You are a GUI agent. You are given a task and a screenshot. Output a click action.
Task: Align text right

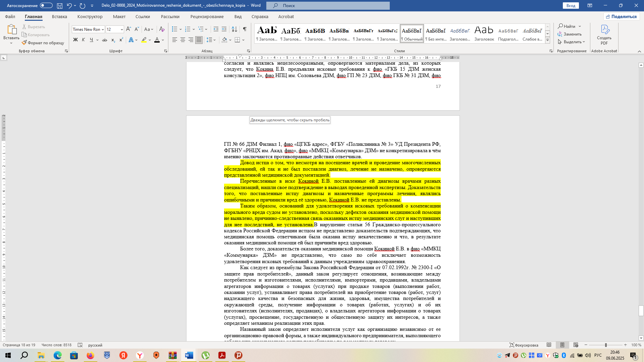[191, 40]
